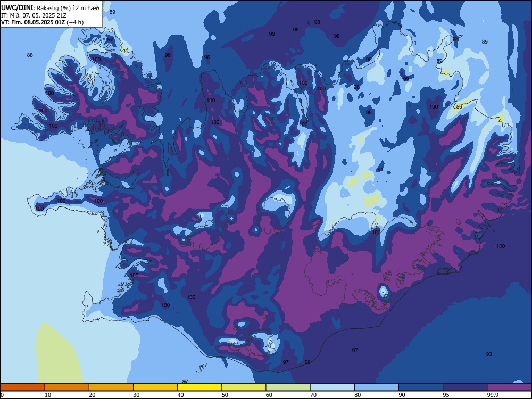This screenshot has width=532, height=399.
Task: Select the bright yellow 40–50 legend swatch
Action: 199,387
